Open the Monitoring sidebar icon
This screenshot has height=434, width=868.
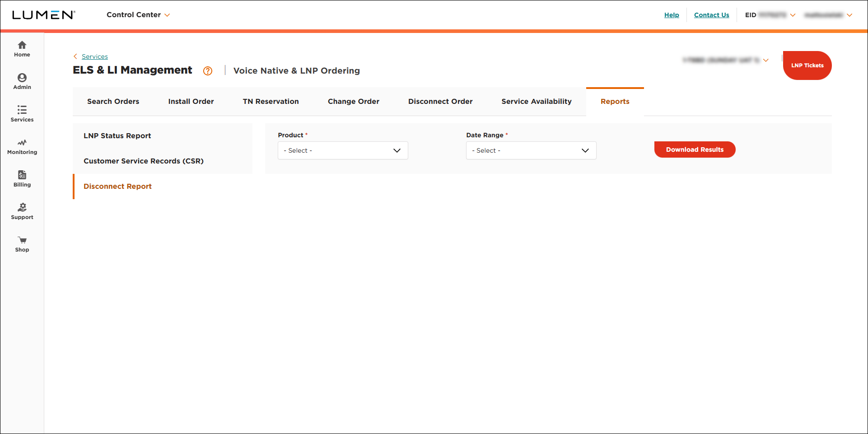click(22, 143)
